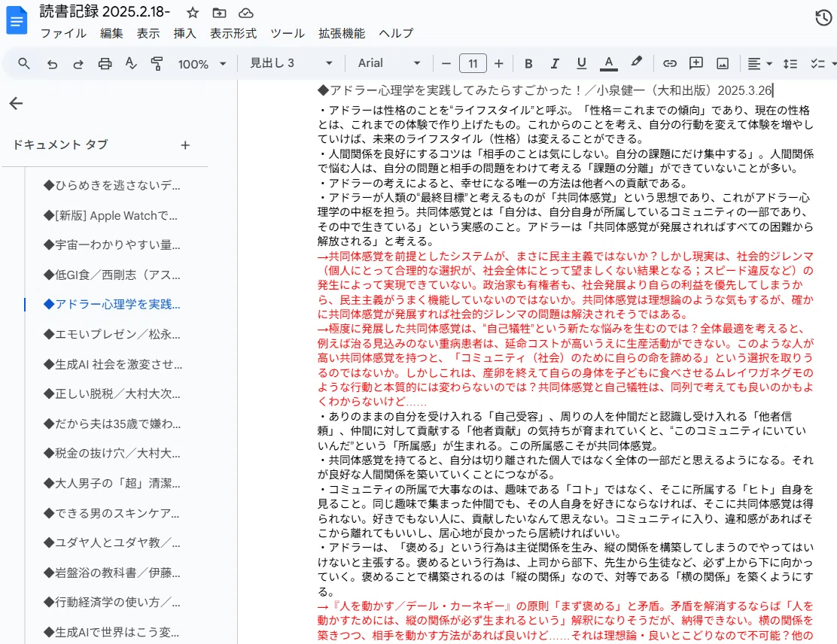Jump to ひらめきを逃さないデ... heading

pos(112,185)
